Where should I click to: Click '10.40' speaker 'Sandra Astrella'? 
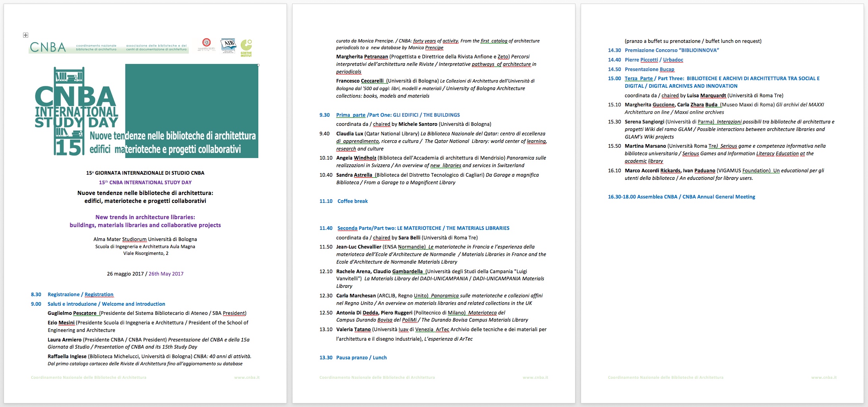pyautogui.click(x=354, y=175)
